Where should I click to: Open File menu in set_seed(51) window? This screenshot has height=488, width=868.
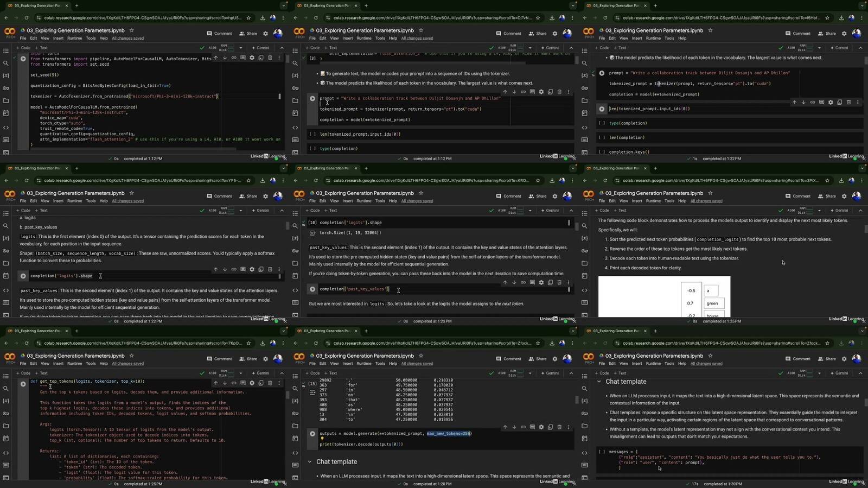[23, 39]
